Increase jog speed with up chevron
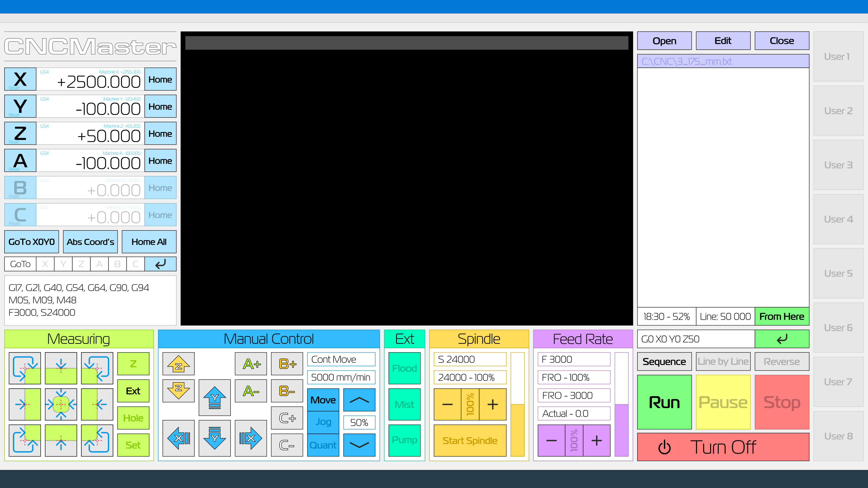This screenshot has height=488, width=868. pos(359,400)
